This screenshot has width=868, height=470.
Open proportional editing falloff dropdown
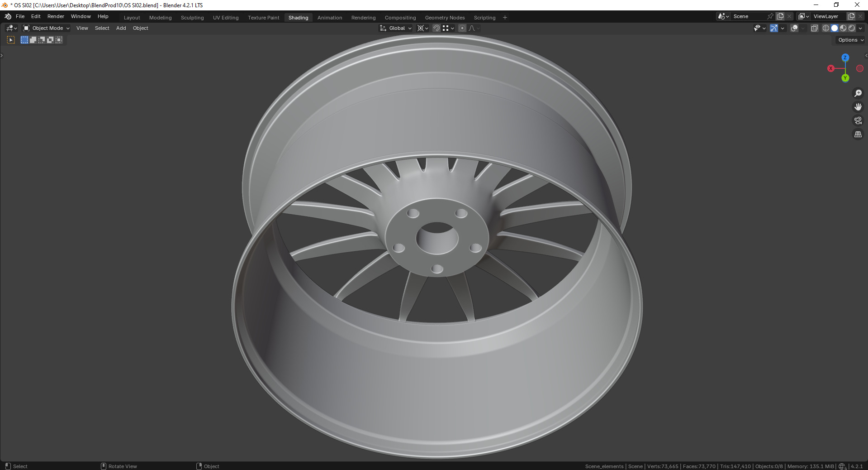474,28
